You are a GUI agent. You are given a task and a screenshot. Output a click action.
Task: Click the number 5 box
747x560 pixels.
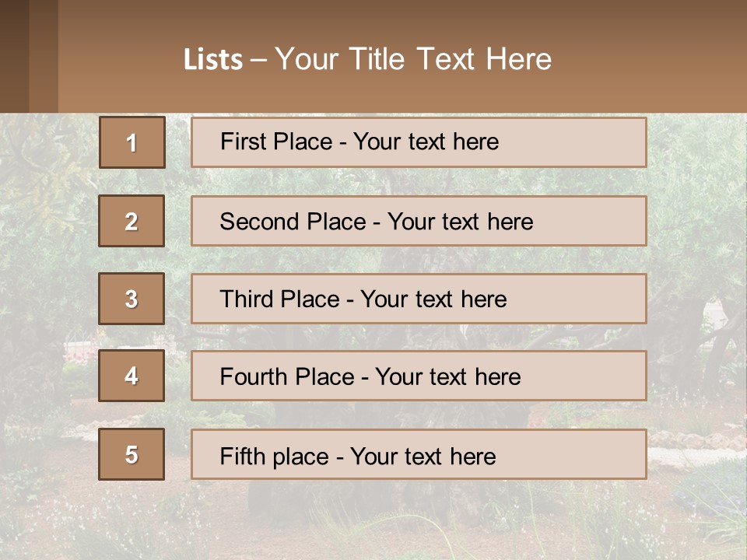point(132,454)
